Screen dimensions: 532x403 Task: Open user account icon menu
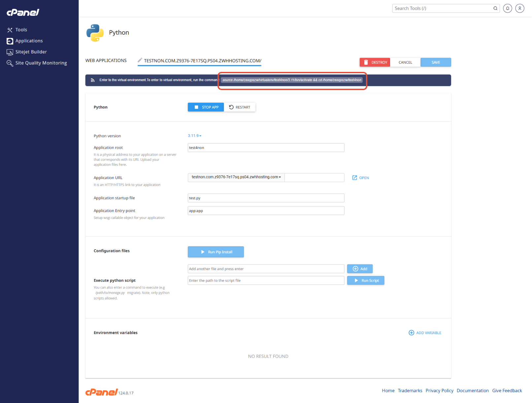520,8
